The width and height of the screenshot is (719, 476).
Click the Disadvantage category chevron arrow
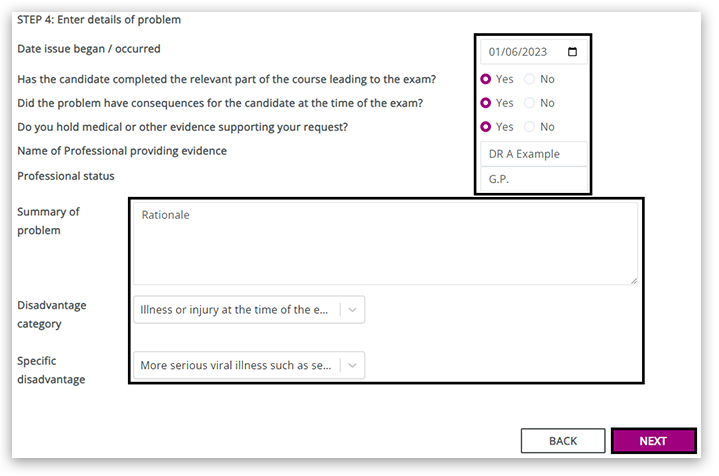pos(353,310)
